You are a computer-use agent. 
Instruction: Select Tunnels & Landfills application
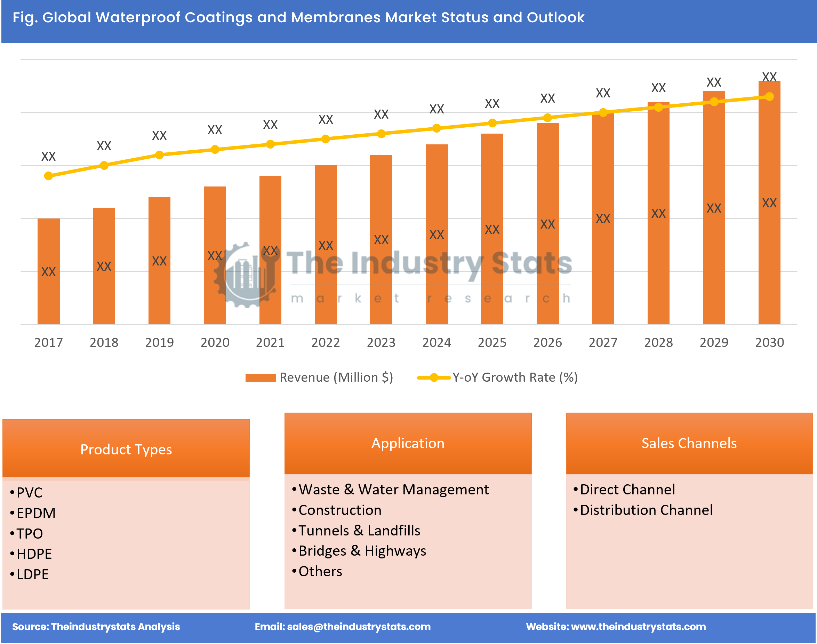(x=359, y=531)
